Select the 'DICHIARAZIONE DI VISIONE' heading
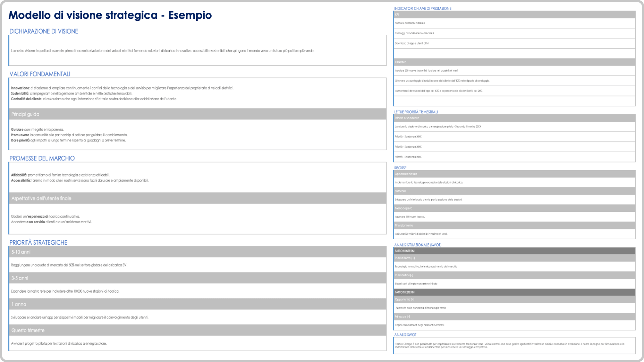 click(44, 31)
